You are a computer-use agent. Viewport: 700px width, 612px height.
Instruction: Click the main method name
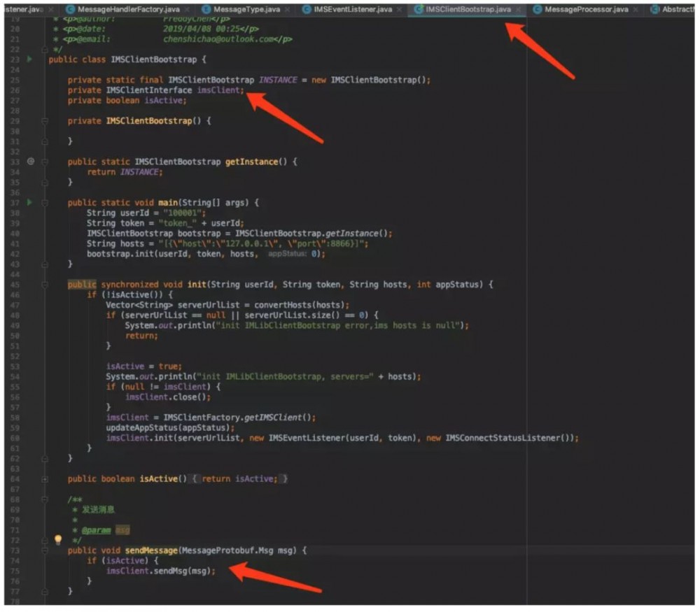coord(168,203)
